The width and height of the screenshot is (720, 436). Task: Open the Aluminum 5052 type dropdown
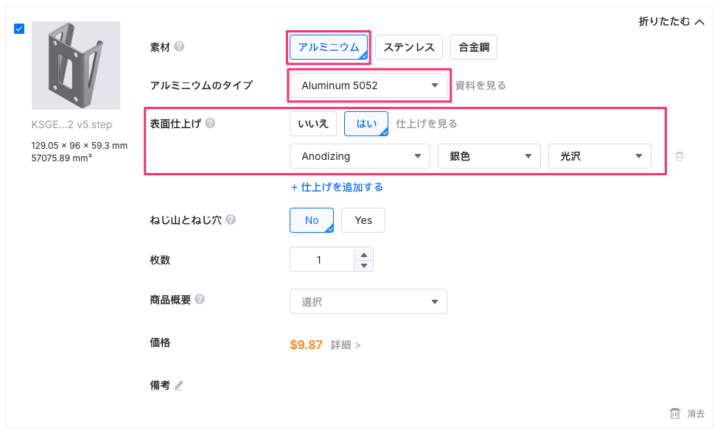(x=369, y=86)
